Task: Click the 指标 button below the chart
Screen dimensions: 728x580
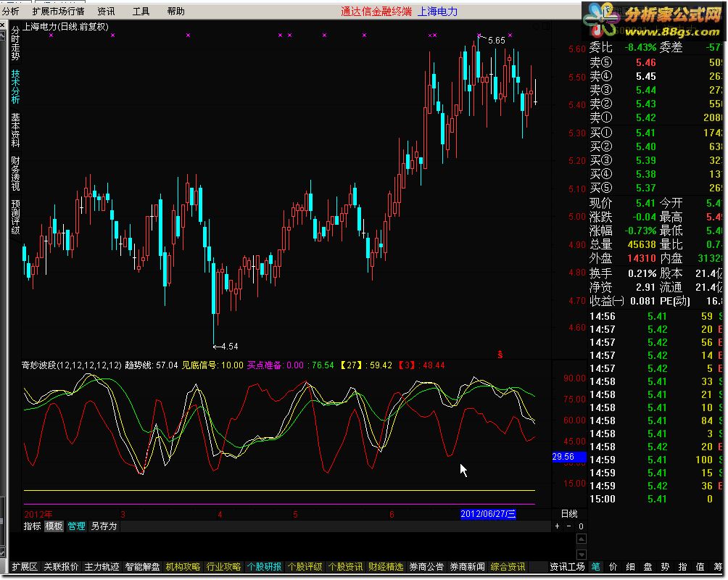Action: (x=32, y=526)
